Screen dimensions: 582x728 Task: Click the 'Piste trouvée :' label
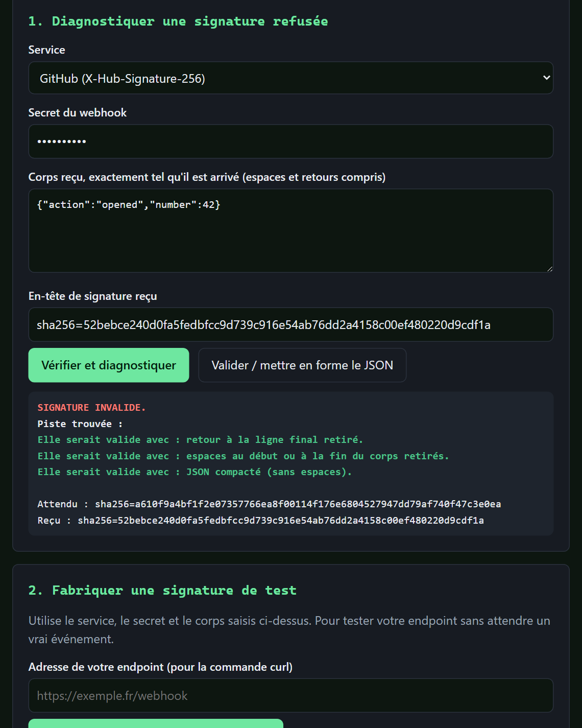(80, 424)
